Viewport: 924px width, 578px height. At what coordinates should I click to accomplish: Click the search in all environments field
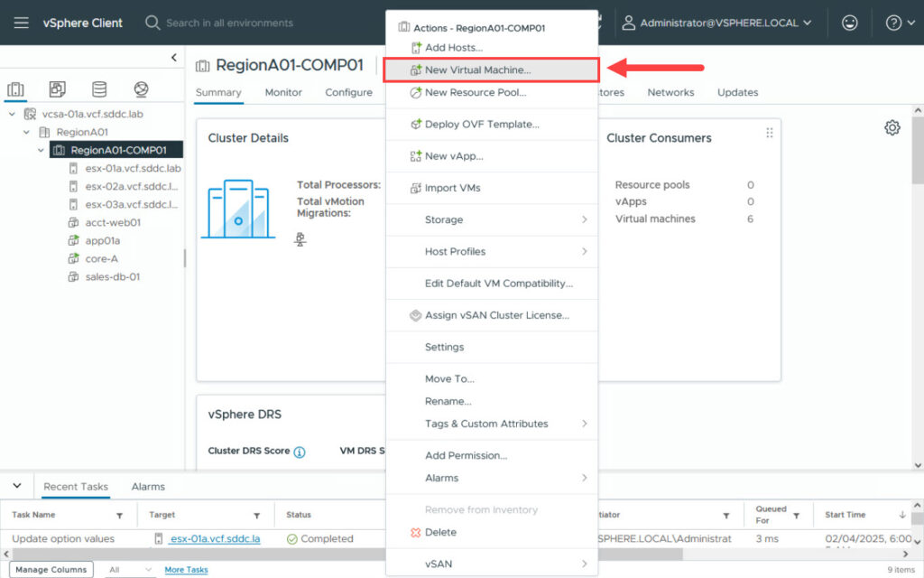[x=229, y=23]
